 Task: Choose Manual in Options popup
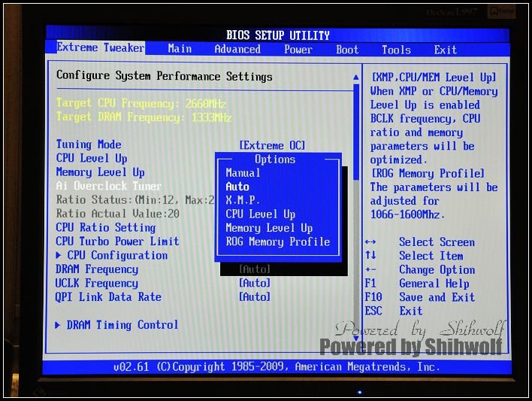point(243,173)
